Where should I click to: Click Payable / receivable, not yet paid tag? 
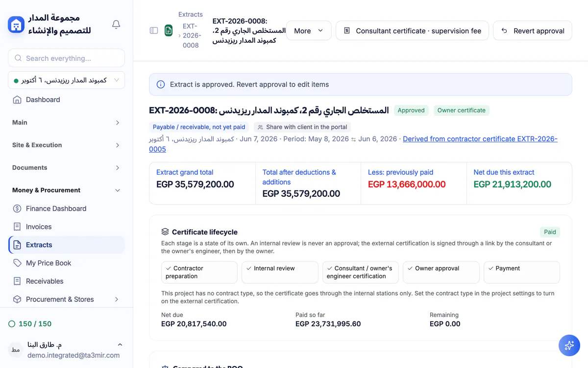[199, 127]
